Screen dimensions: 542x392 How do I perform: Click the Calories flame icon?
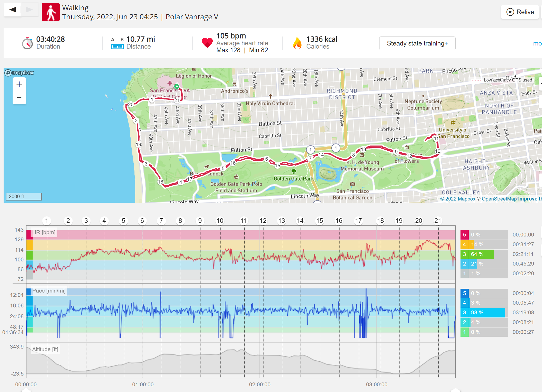coord(297,43)
